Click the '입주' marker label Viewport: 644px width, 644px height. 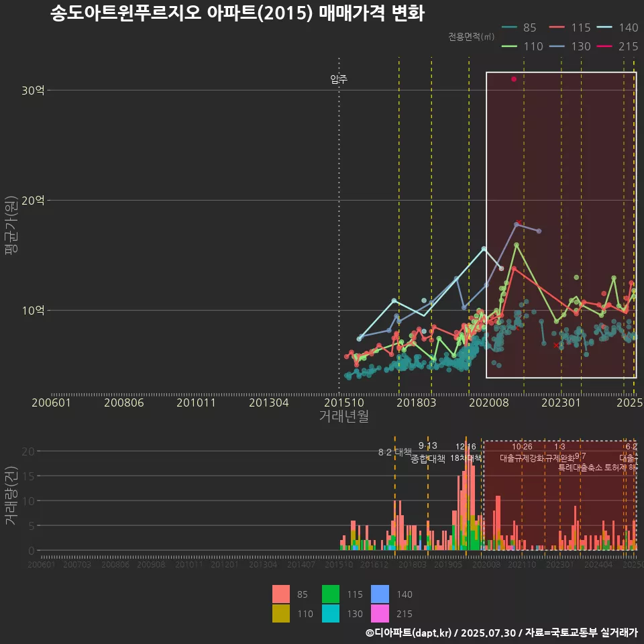[339, 79]
